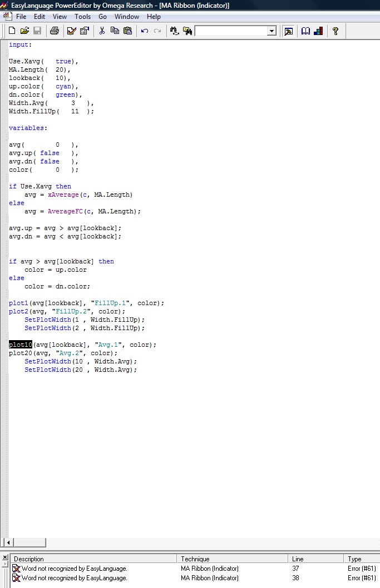Click the Cut scissors icon
Viewport: 380px width, 588px height.
coord(102,31)
